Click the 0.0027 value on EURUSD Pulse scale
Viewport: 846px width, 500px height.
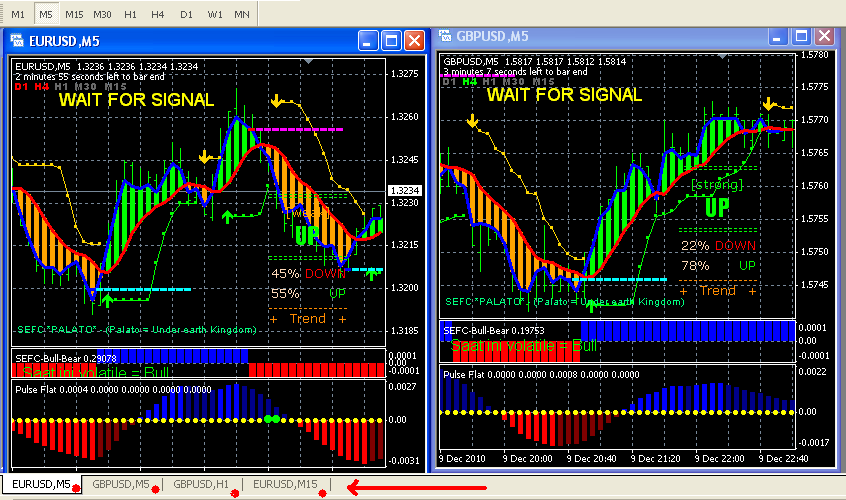coord(402,387)
